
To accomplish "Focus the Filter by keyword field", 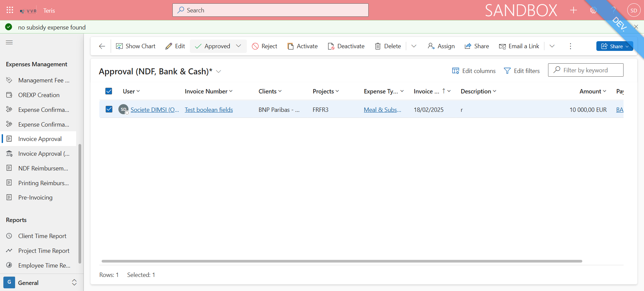I will (586, 70).
